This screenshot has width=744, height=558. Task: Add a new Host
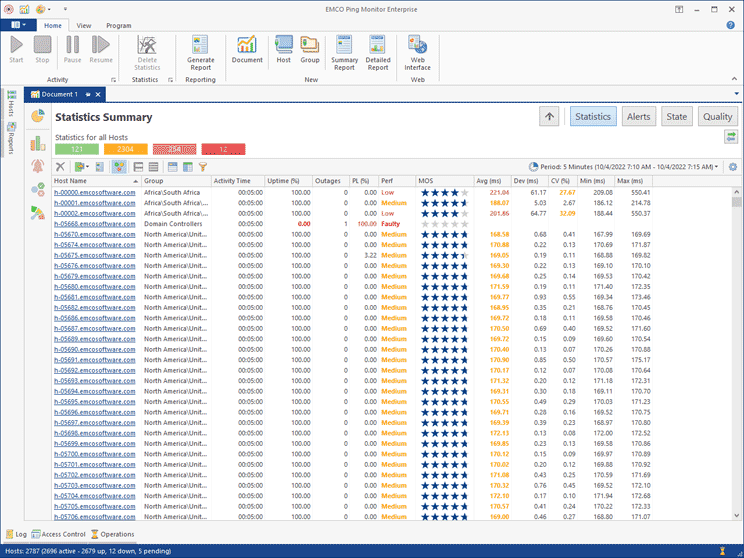pos(284,48)
